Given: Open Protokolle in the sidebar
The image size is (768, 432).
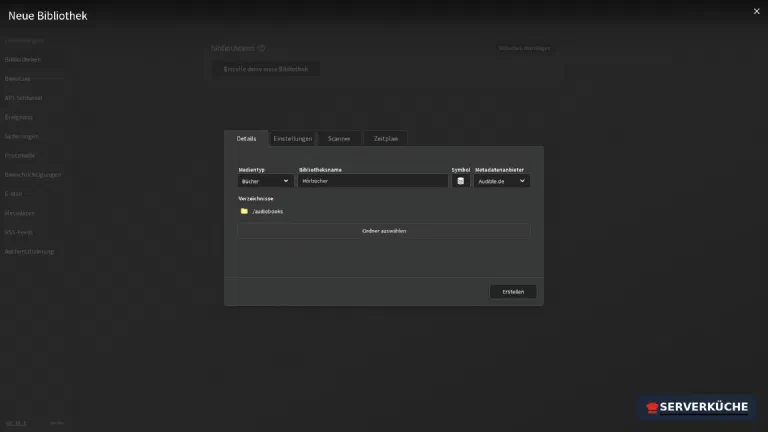Looking at the screenshot, I should 20,155.
